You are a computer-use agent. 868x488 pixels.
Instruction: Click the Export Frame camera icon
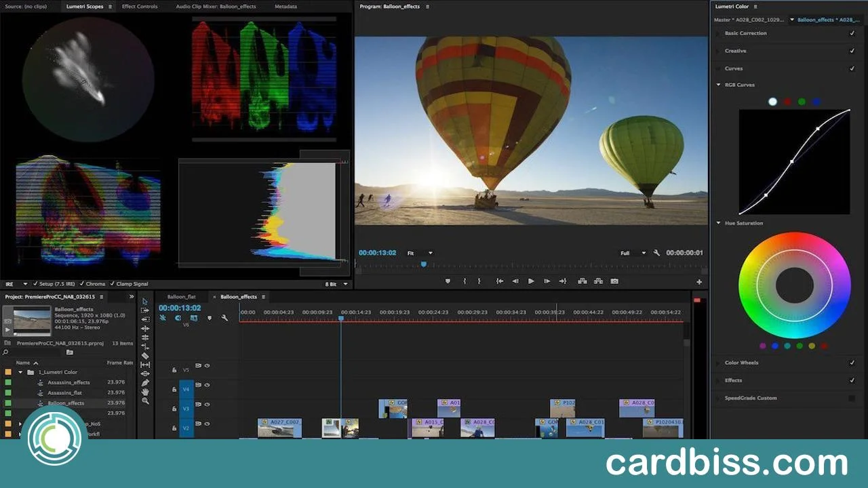point(614,280)
